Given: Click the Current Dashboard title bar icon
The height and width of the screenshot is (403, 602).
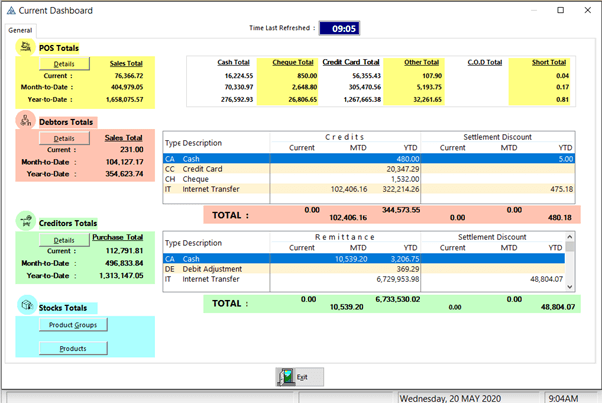Looking at the screenshot, I should pyautogui.click(x=11, y=10).
